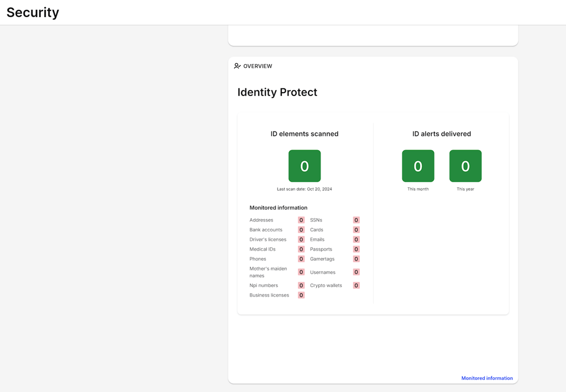This screenshot has width=566, height=392.
Task: Click the Phones count badge
Action: pos(301,259)
